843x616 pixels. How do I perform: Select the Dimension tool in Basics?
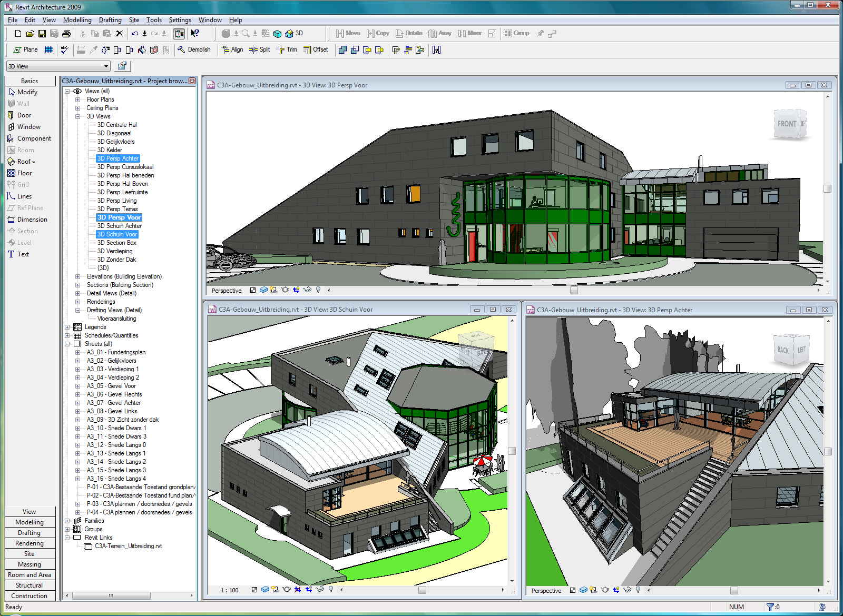point(27,219)
